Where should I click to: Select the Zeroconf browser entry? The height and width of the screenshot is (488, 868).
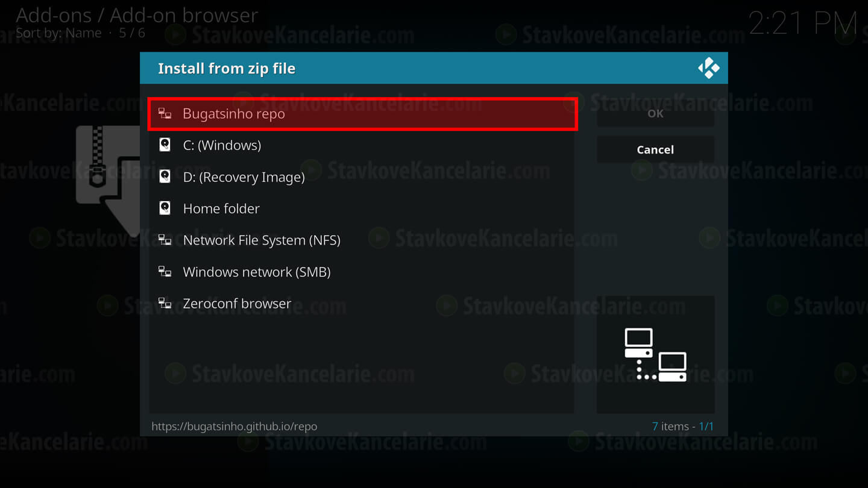(x=362, y=304)
